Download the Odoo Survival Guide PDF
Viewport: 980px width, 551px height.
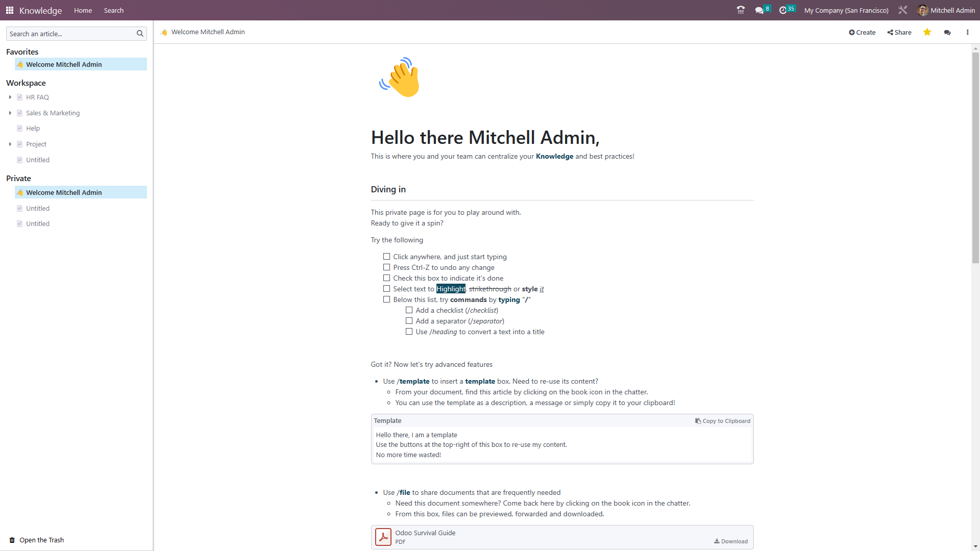pos(731,541)
